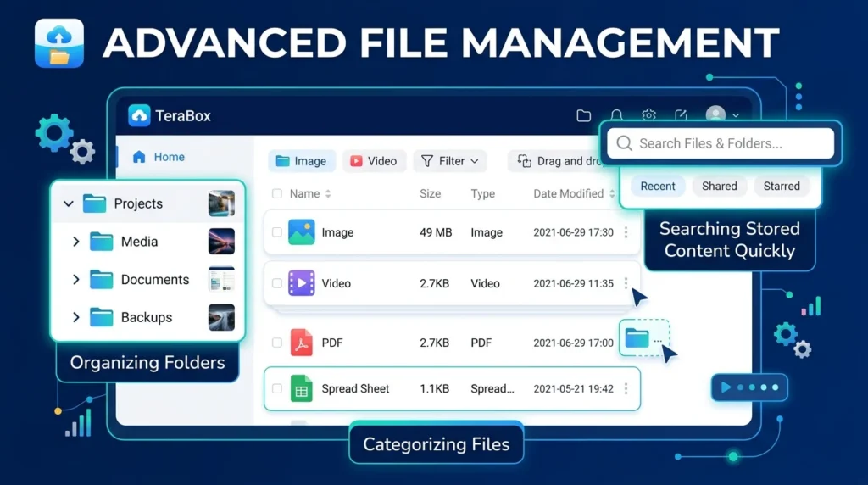868x485 pixels.
Task: Click the cloud folder app icon by title
Action: pos(59,43)
